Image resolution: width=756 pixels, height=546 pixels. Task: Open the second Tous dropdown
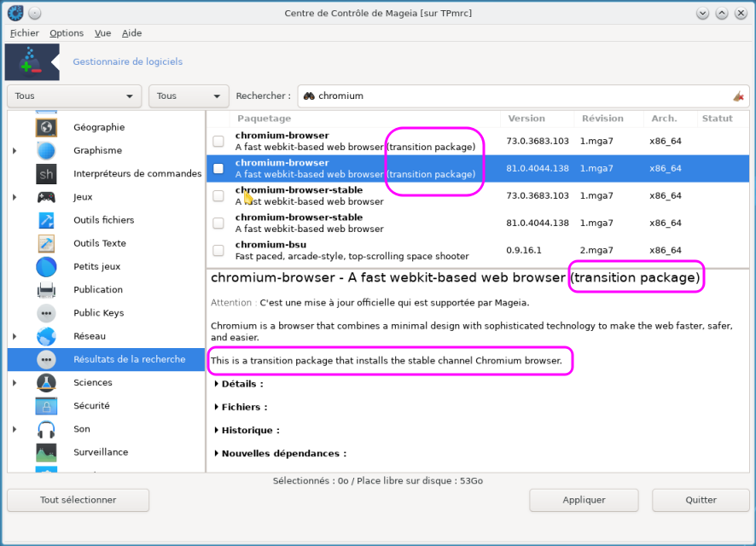pyautogui.click(x=189, y=96)
